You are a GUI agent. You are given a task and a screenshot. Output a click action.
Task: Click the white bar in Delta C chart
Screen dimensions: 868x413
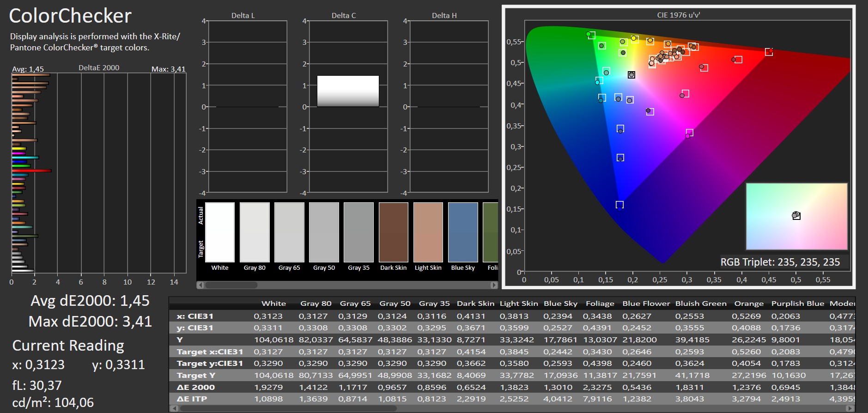pyautogui.click(x=348, y=91)
